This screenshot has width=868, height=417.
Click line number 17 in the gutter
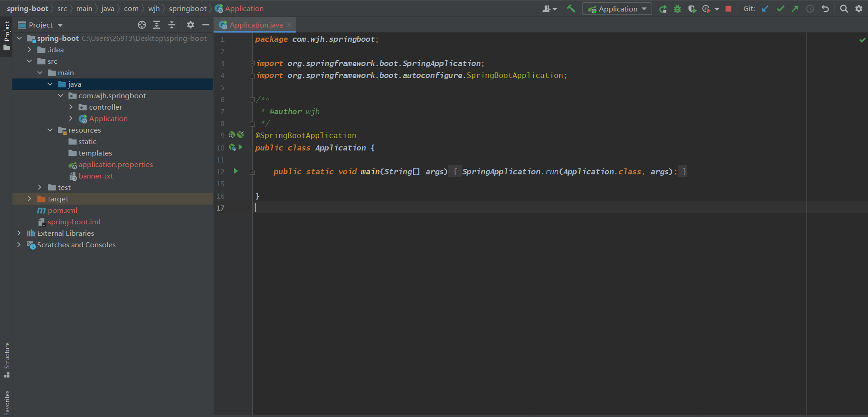click(x=220, y=208)
